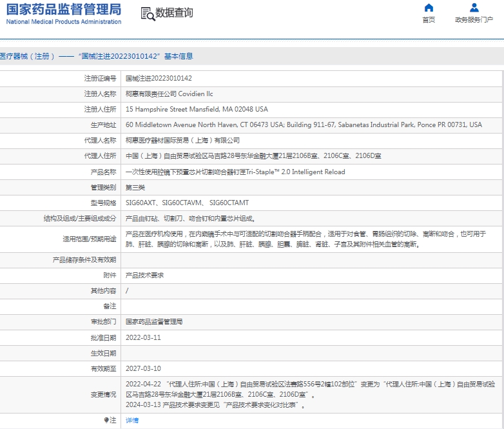Click the 附件 row label
This screenshot has height=429, width=504.
click(110, 275)
